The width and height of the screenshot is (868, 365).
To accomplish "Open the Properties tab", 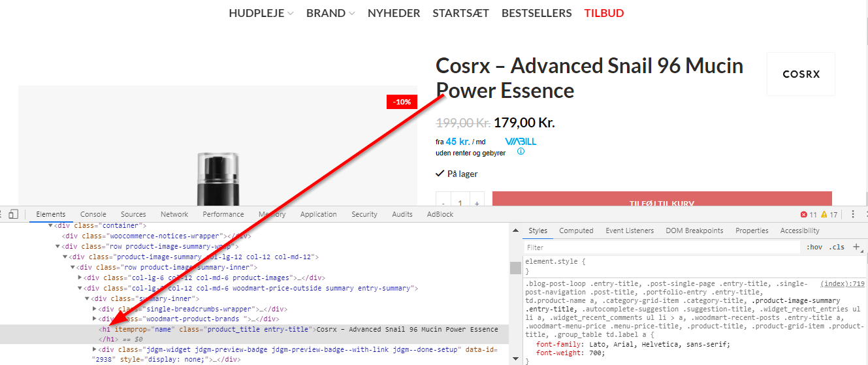I will click(752, 230).
